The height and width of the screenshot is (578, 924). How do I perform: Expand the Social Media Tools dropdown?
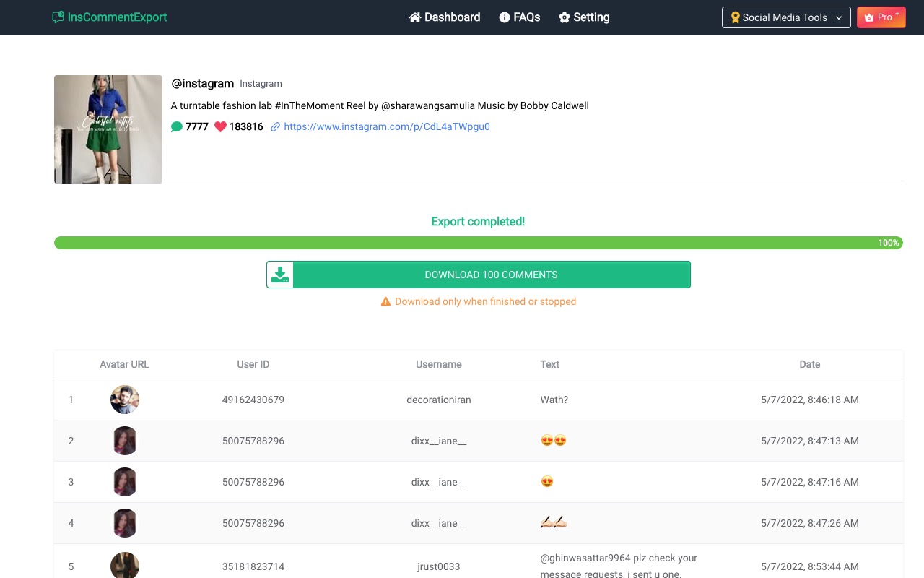point(786,17)
